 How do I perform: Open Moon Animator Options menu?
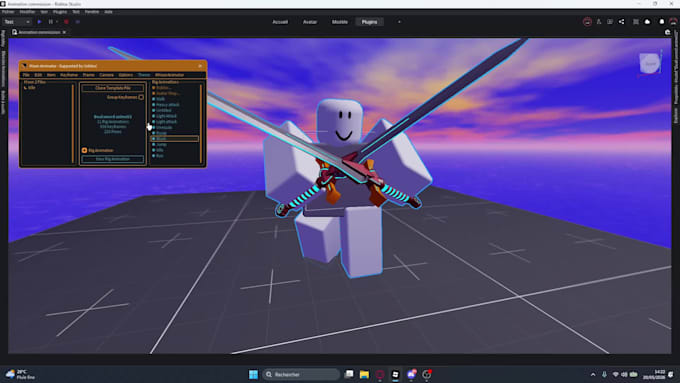[x=126, y=75]
